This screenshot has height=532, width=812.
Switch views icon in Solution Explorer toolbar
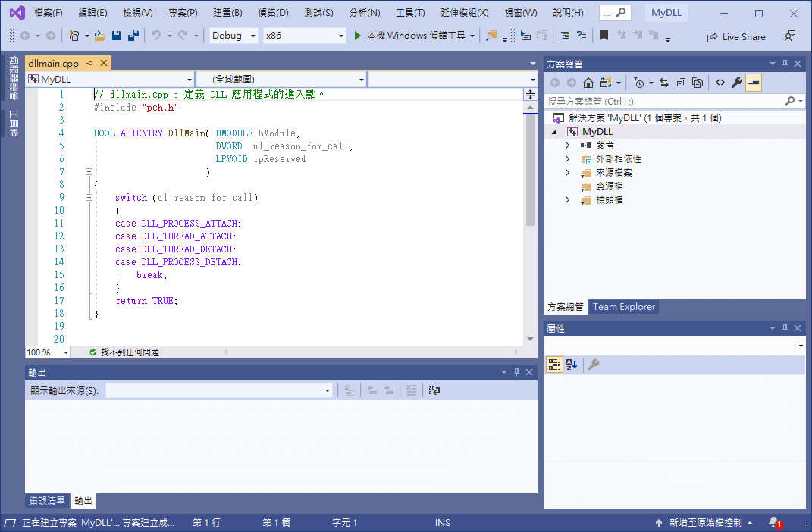point(606,83)
